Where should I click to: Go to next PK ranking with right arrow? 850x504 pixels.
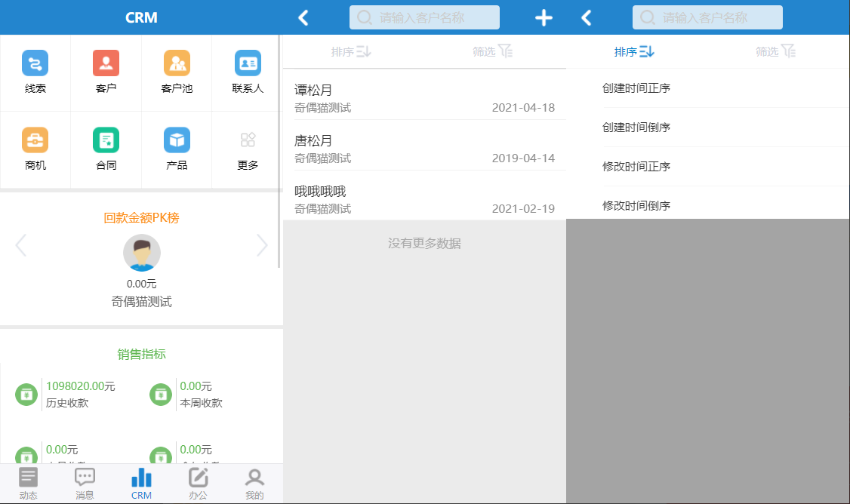pyautogui.click(x=262, y=245)
